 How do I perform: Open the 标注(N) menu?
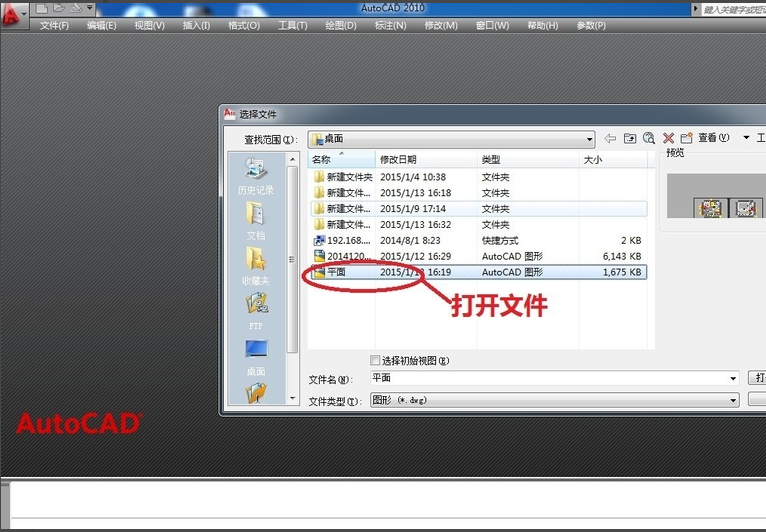390,25
